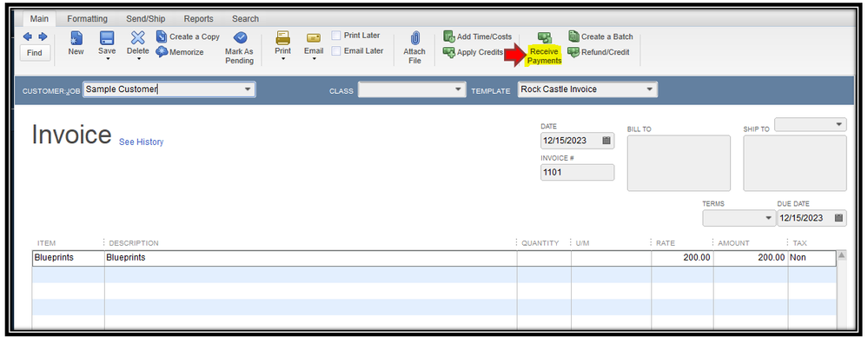Viewport: 868px width, 337px height.
Task: Click the Non tax cell
Action: pos(812,258)
